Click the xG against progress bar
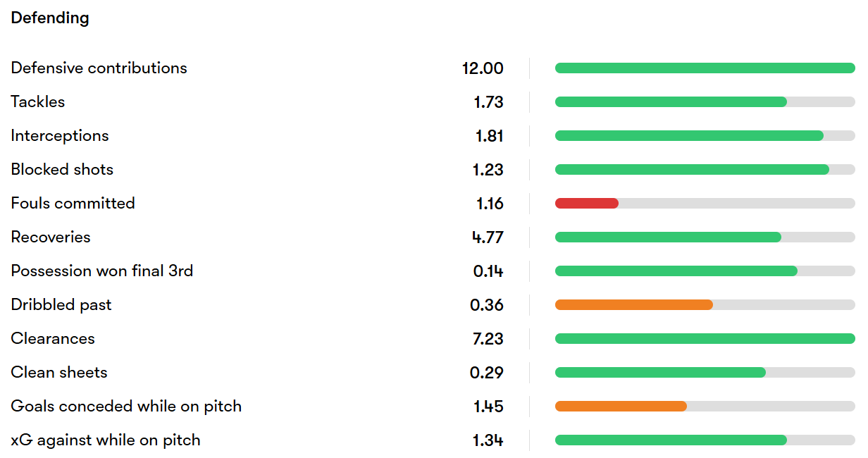Viewport: 868px width, 458px height. (x=705, y=440)
